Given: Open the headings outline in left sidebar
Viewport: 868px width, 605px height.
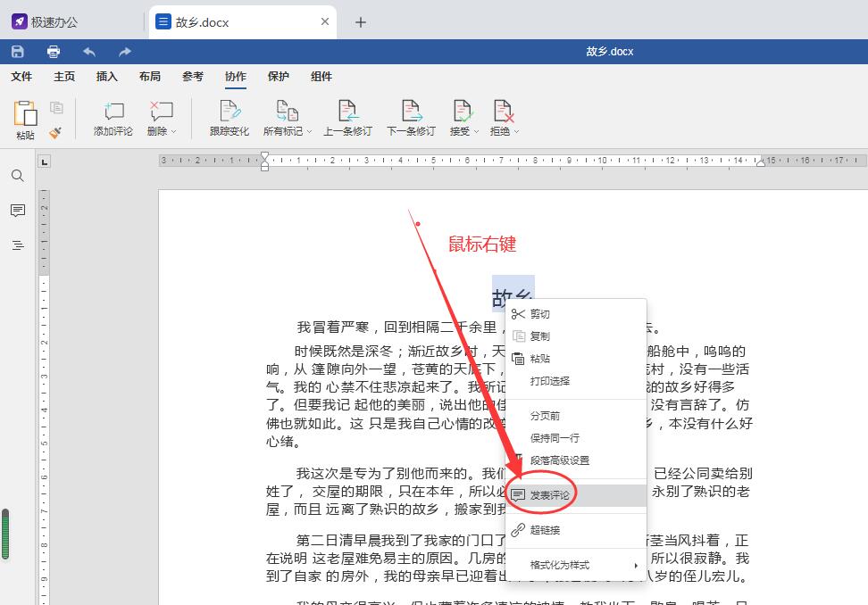Looking at the screenshot, I should coord(18,245).
